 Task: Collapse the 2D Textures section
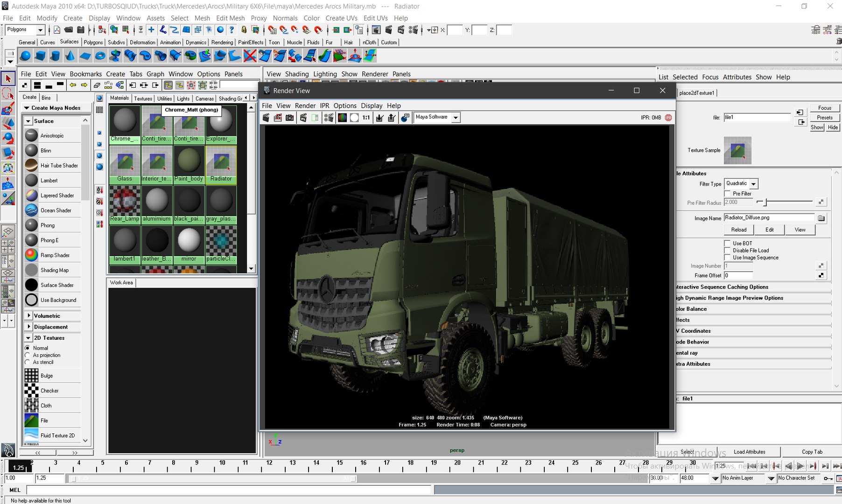(x=28, y=338)
